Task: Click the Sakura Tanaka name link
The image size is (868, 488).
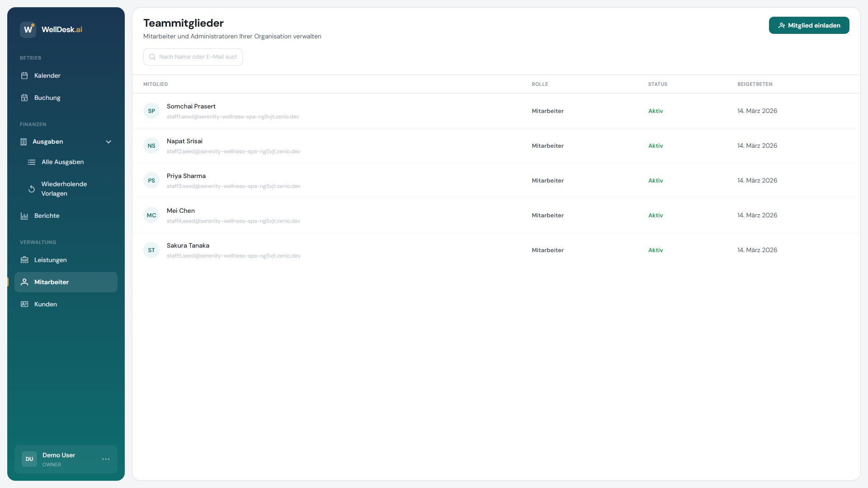Action: tap(188, 246)
